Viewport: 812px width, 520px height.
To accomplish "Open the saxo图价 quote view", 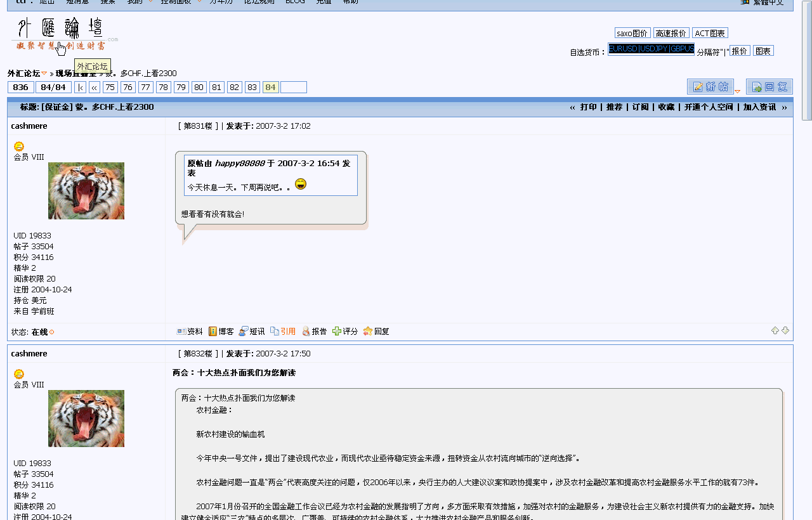I will pyautogui.click(x=632, y=32).
